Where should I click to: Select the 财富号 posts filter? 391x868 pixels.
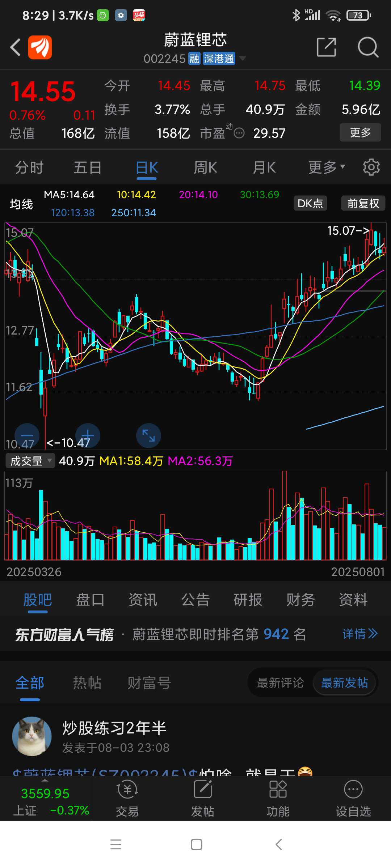[149, 683]
